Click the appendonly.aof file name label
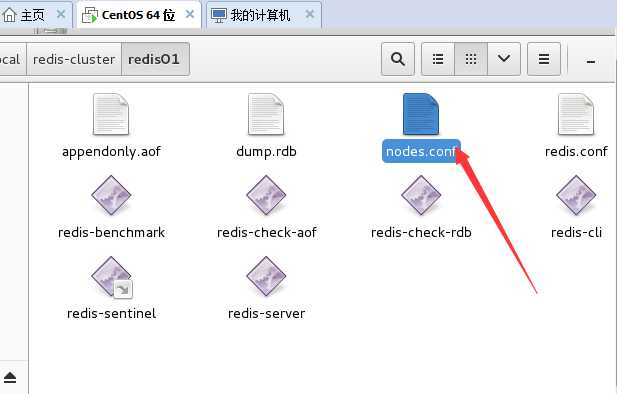 pos(111,152)
